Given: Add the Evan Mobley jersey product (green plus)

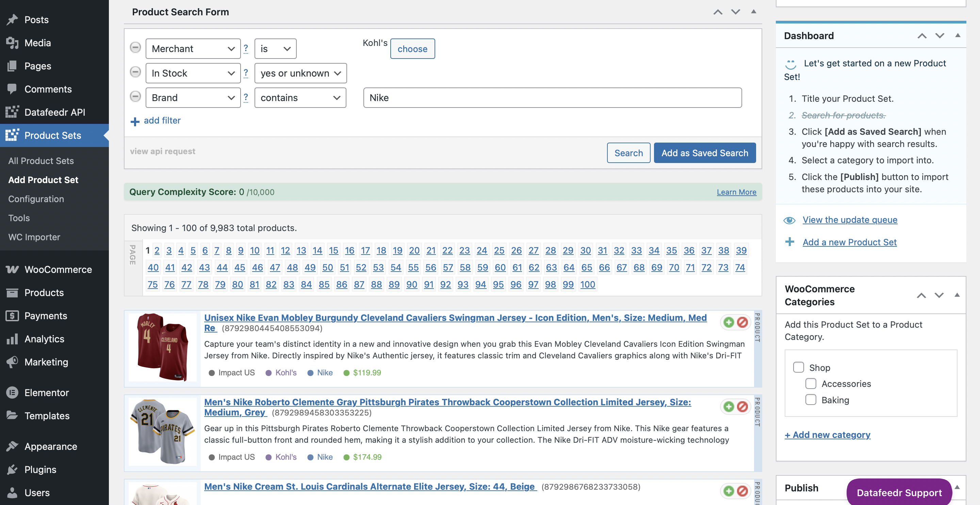Looking at the screenshot, I should [x=729, y=322].
